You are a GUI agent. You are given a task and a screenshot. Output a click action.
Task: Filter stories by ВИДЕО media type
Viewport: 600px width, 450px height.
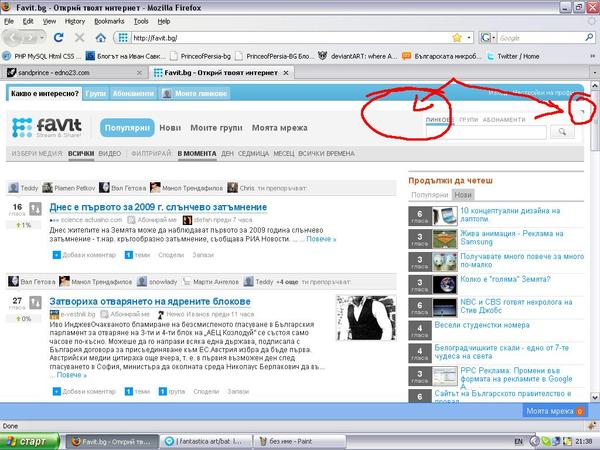click(109, 153)
